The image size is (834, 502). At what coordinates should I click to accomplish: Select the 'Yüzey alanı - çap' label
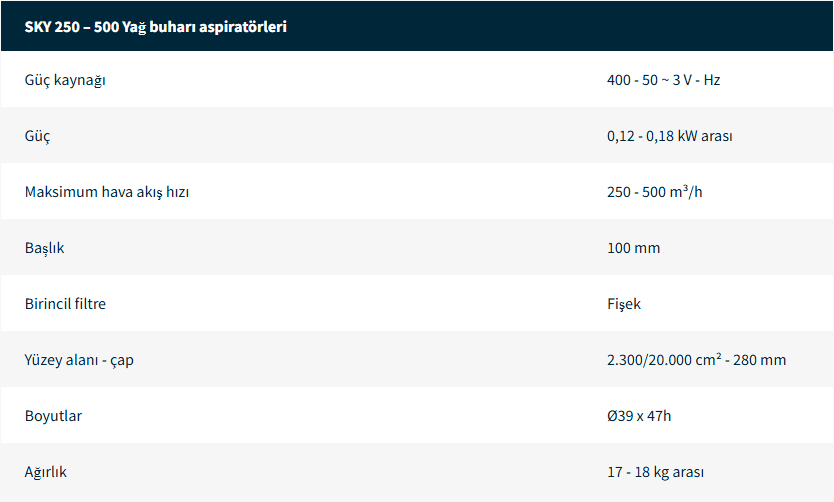coord(79,360)
